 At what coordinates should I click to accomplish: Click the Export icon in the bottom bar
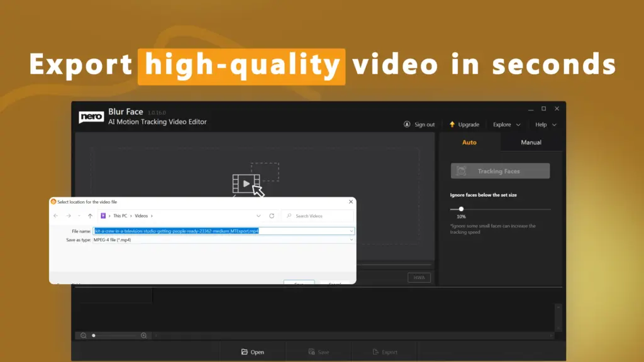coord(375,352)
